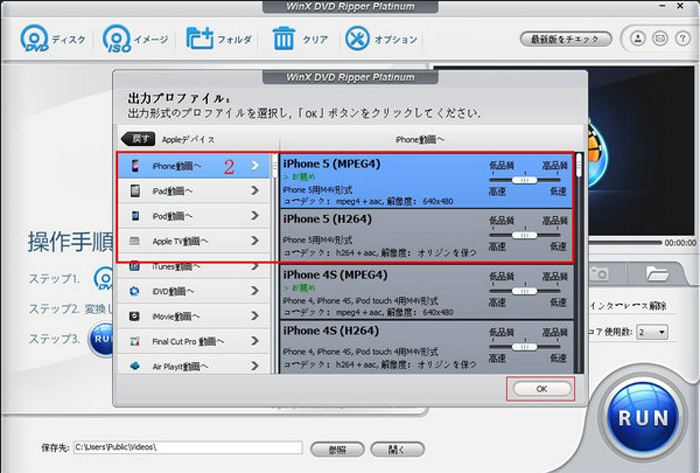Click the 開く open folder button
Image resolution: width=700 pixels, height=473 pixels.
coord(397,449)
